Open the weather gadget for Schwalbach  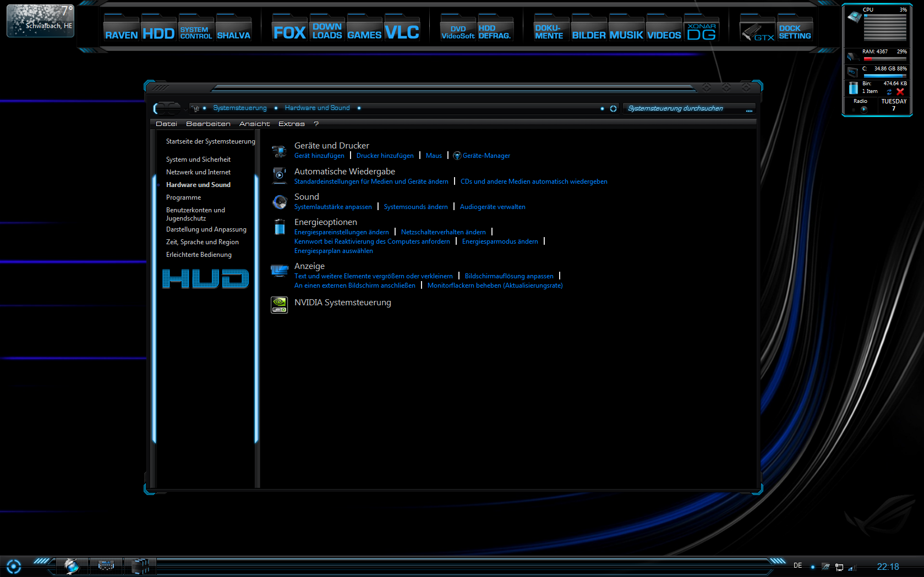40,20
